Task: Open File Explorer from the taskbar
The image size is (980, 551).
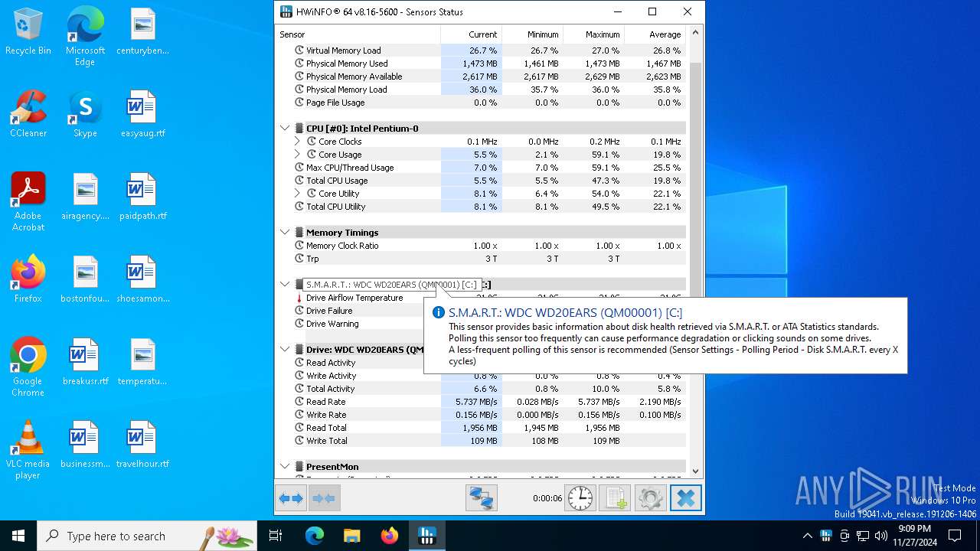Action: pos(352,536)
